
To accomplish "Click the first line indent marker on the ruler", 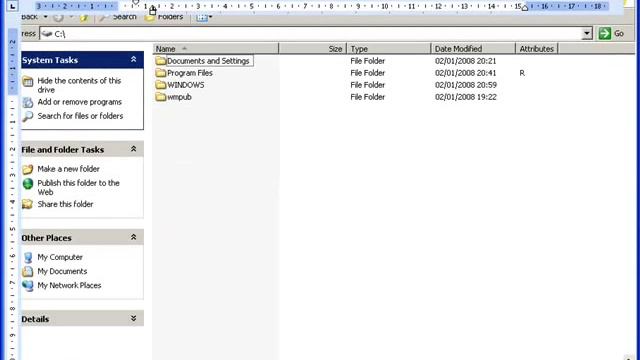I will (x=136, y=3).
